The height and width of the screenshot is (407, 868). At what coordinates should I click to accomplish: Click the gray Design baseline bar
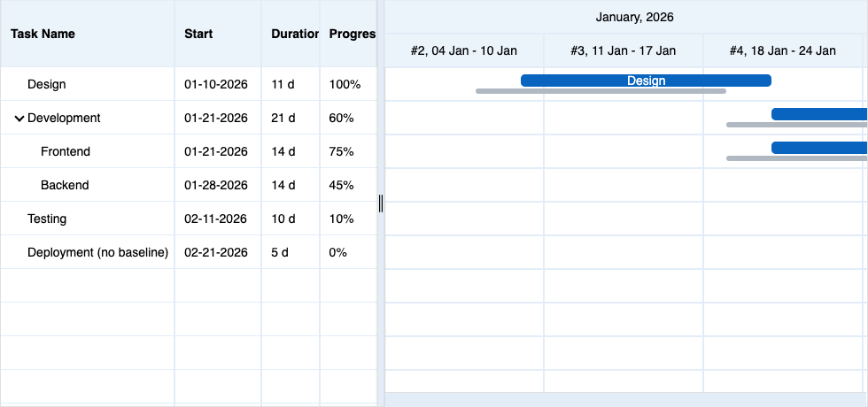coord(601,91)
